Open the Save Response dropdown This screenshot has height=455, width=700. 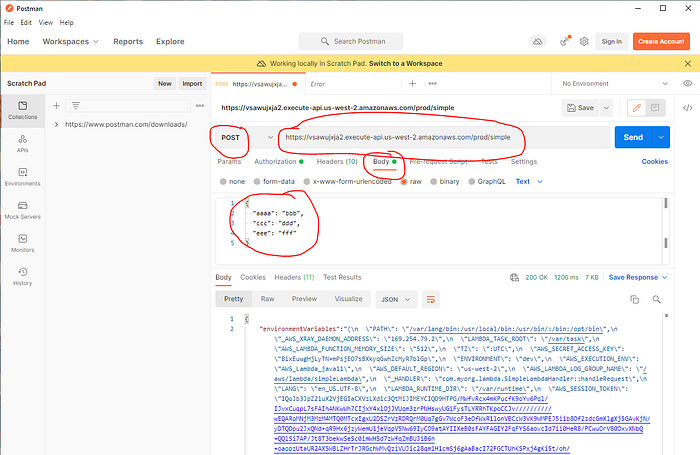tap(638, 277)
